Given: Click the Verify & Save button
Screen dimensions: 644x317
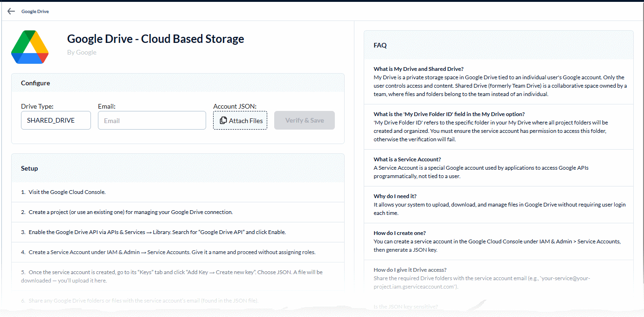Looking at the screenshot, I should (305, 120).
